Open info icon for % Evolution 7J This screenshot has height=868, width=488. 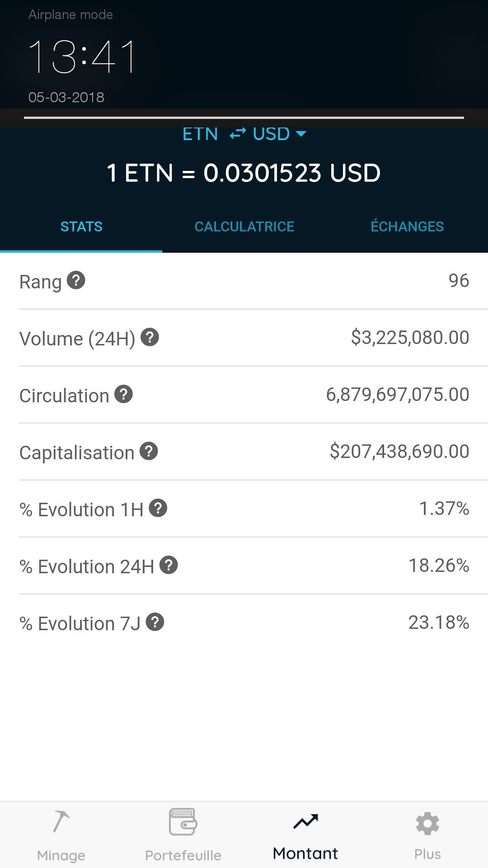(x=155, y=622)
